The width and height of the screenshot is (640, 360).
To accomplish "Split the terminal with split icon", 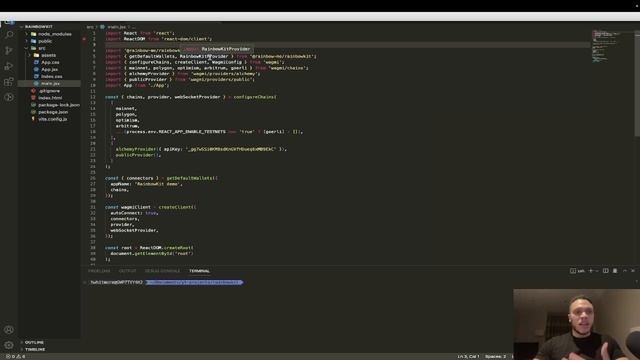I will pos(606,271).
